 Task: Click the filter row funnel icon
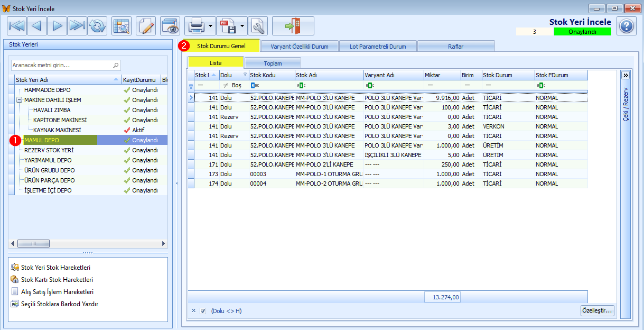[191, 86]
